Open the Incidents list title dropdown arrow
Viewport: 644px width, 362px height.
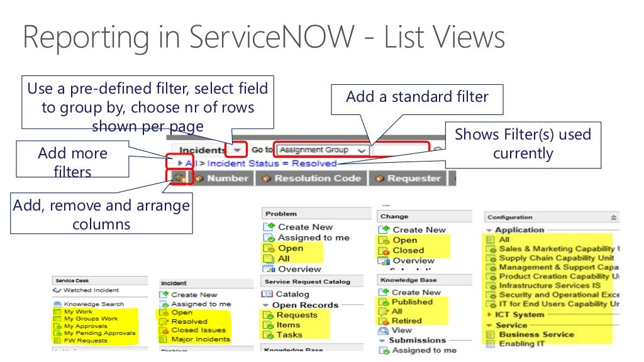tap(237, 150)
